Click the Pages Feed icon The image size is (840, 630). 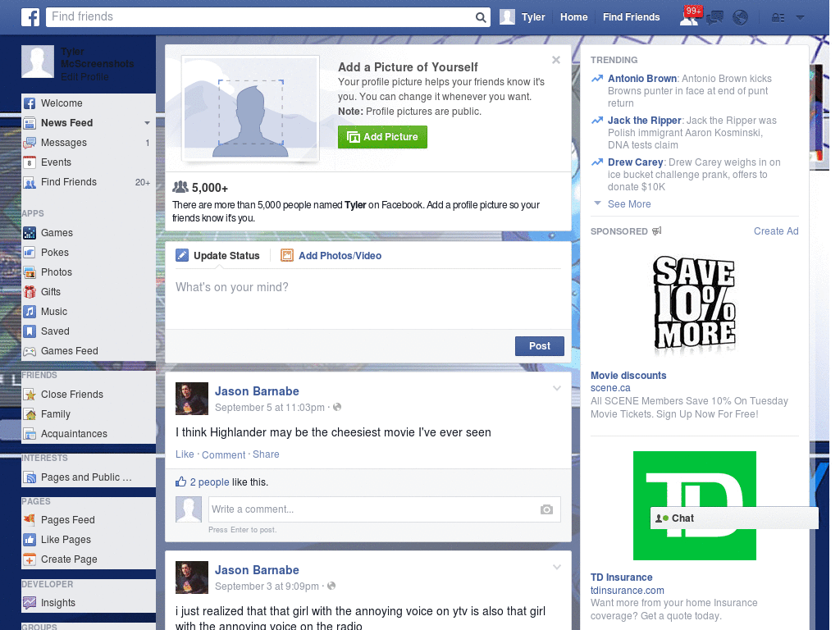point(30,519)
